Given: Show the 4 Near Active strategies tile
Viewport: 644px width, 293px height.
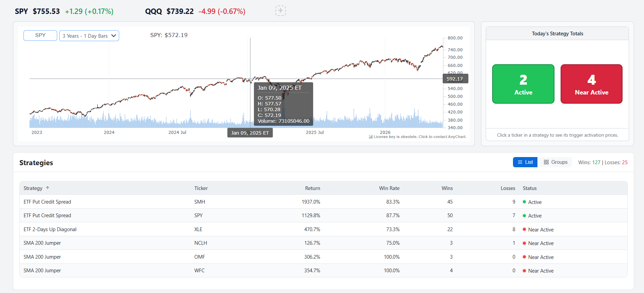Looking at the screenshot, I should [592, 84].
